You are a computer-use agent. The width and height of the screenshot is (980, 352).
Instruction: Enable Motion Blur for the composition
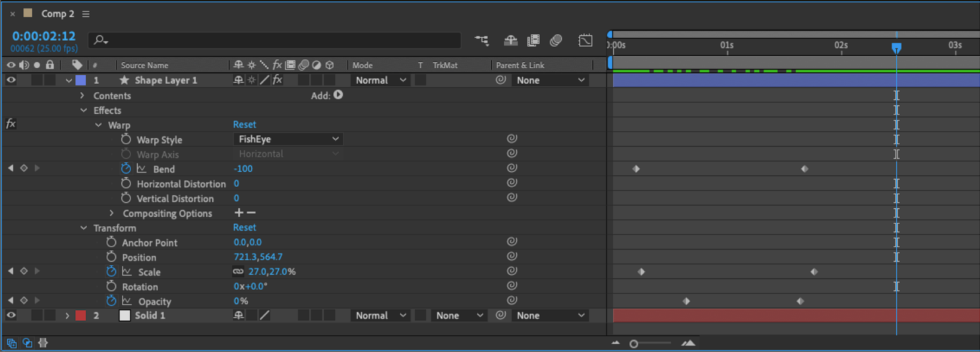pos(556,40)
